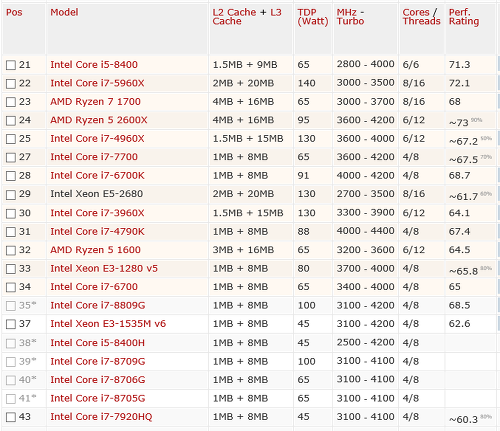The image size is (500, 431).
Task: Click the 72.1 performance rating value
Action: point(459,83)
